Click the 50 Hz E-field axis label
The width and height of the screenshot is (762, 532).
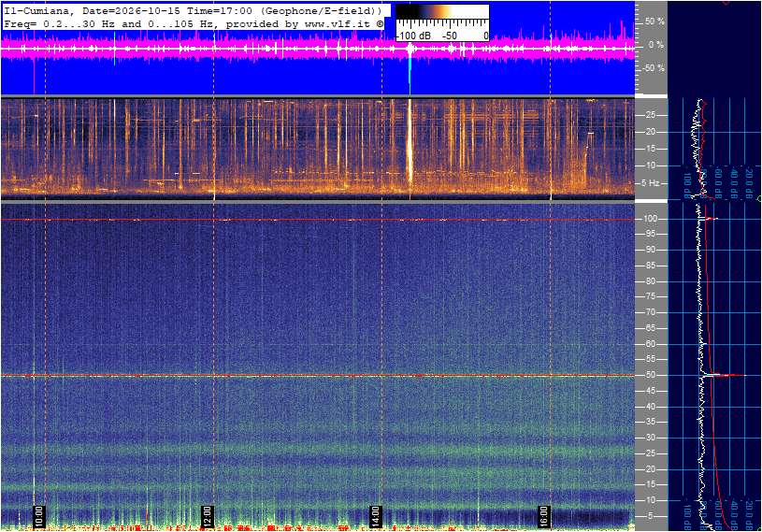(650, 375)
